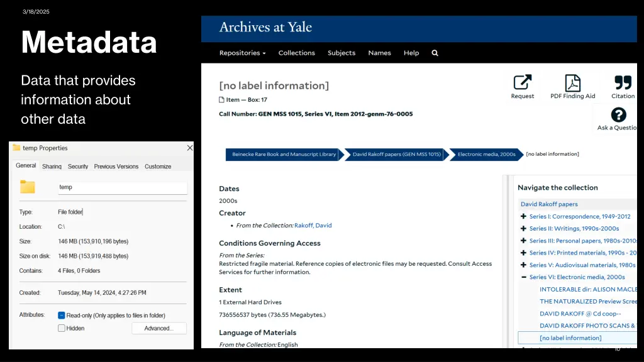Select the General tab in temp Properties

[x=26, y=165]
